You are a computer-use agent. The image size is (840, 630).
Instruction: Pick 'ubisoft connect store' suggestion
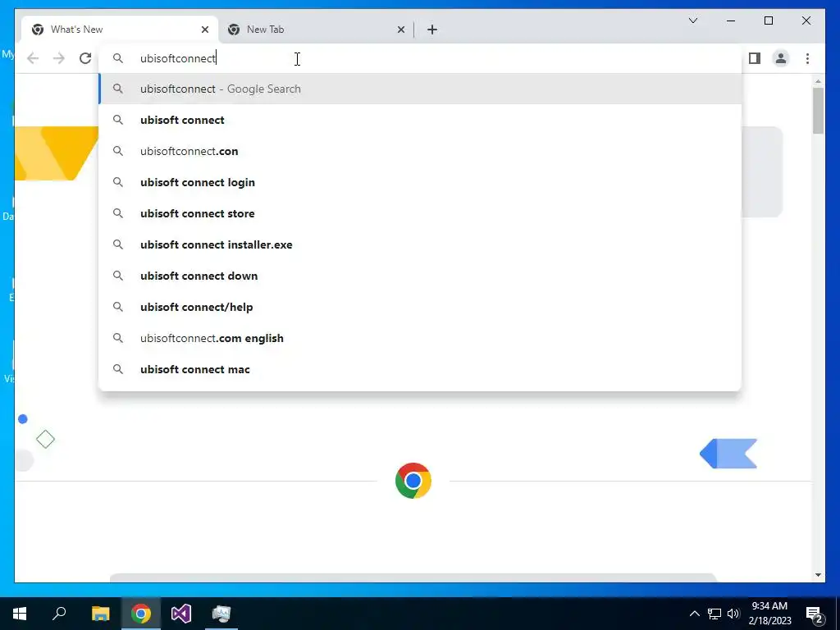(x=421, y=213)
